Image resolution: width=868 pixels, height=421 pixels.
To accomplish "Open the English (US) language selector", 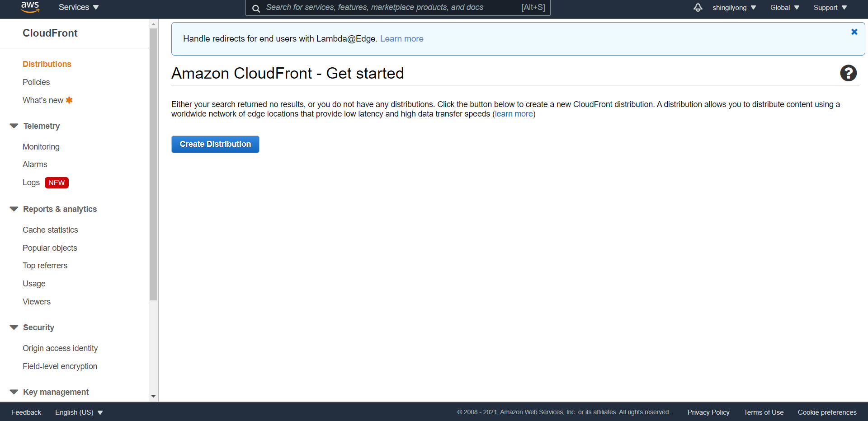I will click(x=79, y=412).
